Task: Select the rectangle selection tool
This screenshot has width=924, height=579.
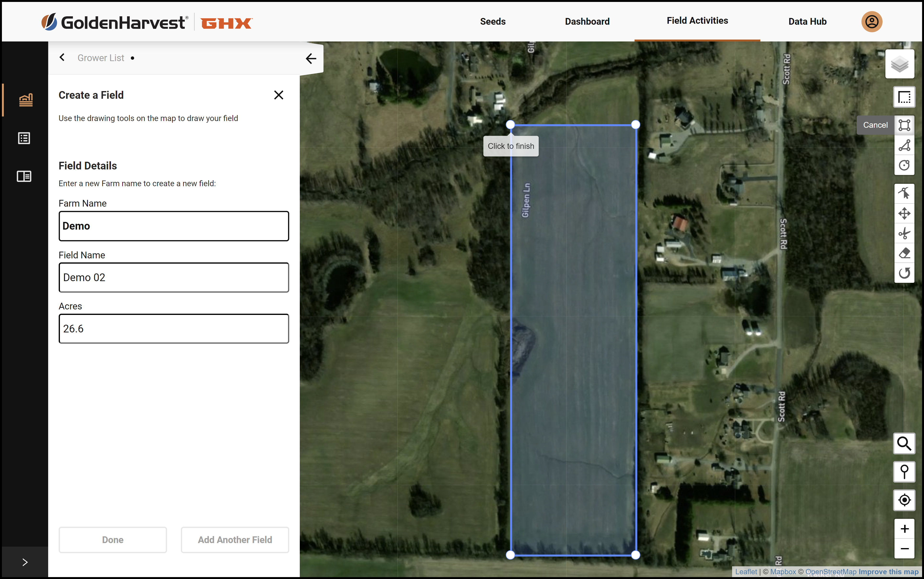Action: 904,97
